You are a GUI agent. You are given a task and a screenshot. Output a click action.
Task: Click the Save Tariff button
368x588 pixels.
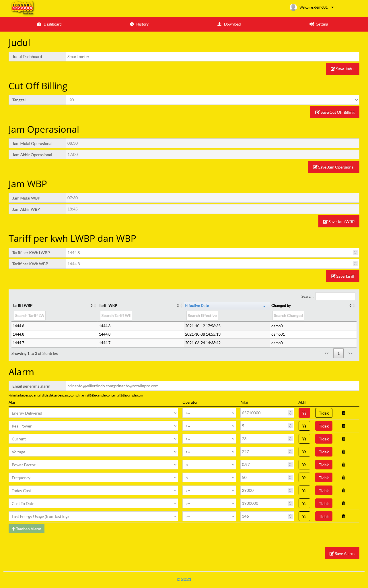pyautogui.click(x=343, y=276)
